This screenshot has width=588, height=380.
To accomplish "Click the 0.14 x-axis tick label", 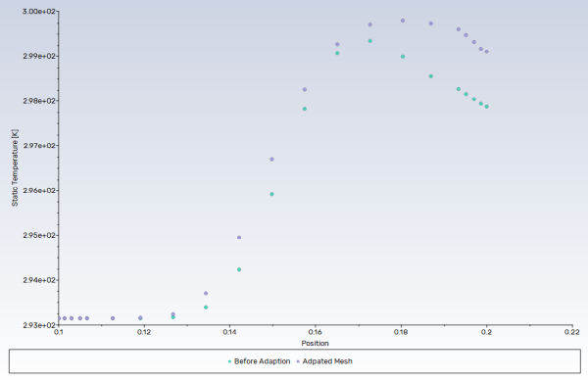I will (229, 332).
